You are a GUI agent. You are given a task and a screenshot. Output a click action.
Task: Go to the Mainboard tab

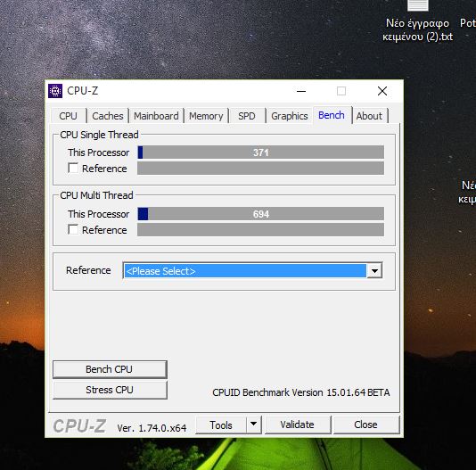pos(156,116)
